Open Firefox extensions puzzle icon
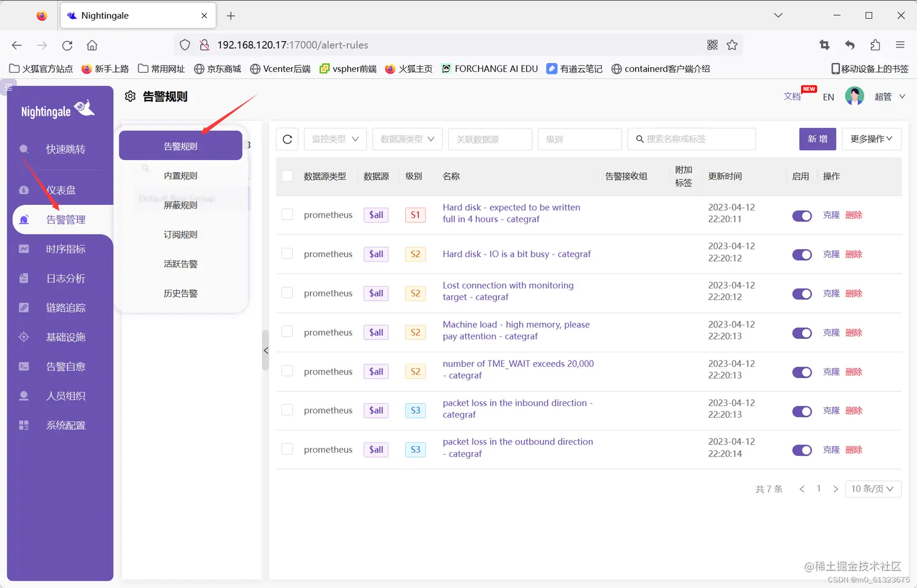The image size is (917, 588). pos(875,45)
